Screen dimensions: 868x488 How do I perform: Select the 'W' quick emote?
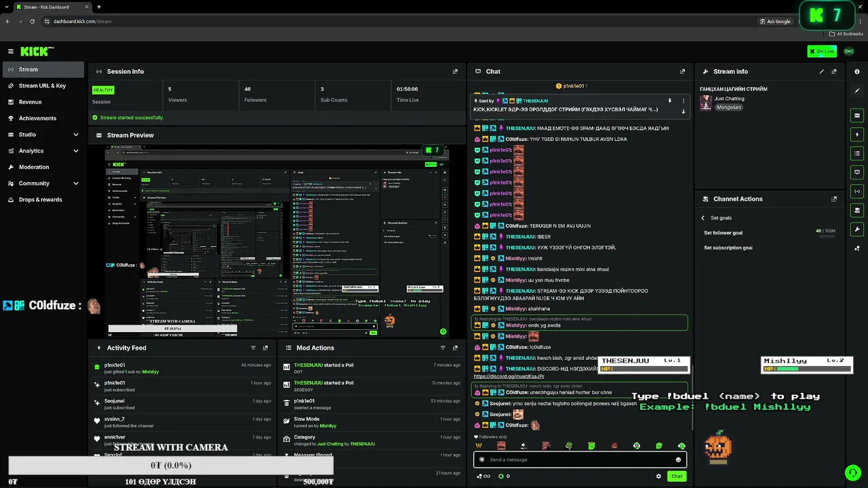(479, 445)
